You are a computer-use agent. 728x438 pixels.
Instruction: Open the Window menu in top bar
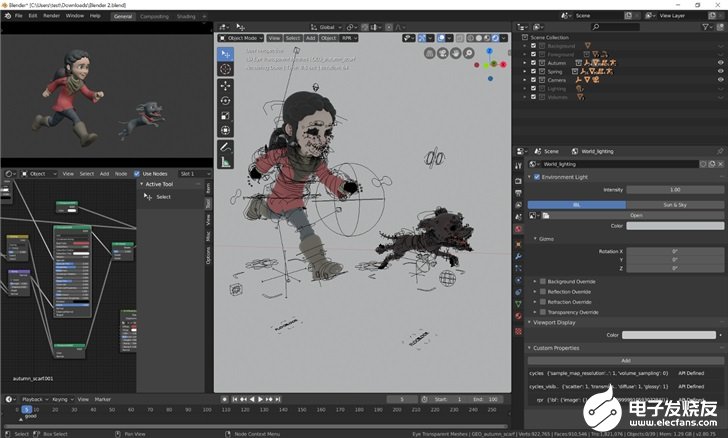tap(75, 16)
